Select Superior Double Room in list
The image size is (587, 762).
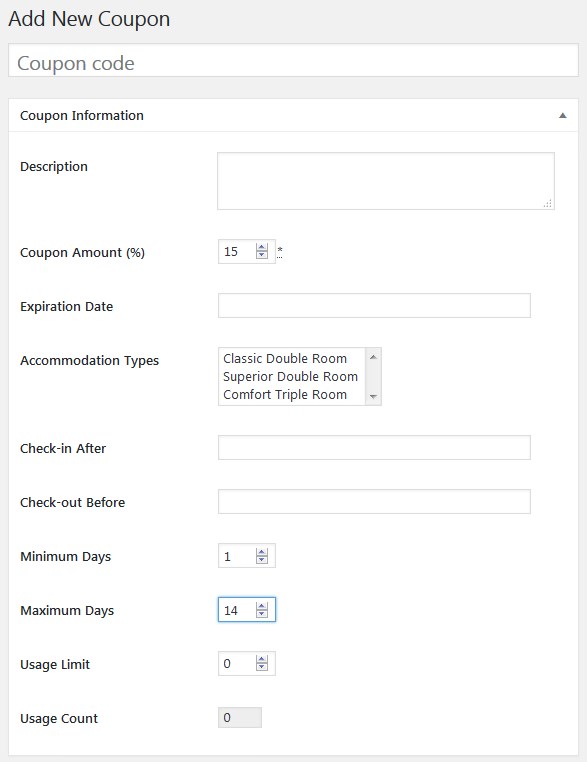click(x=292, y=377)
